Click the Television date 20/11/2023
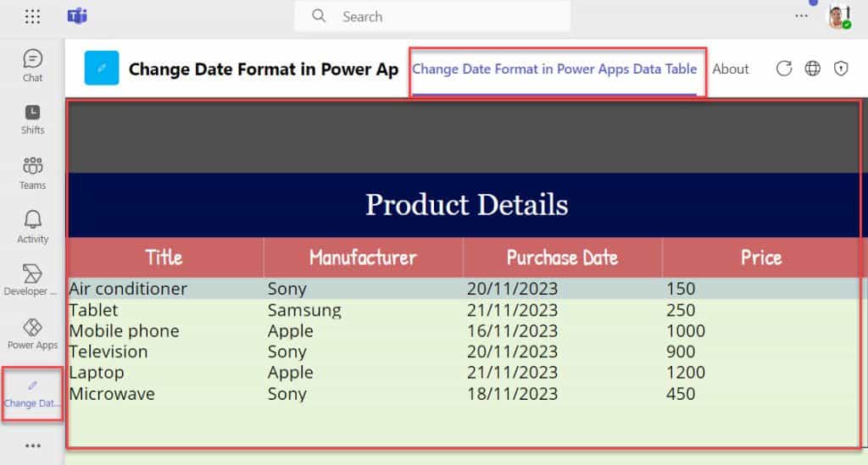 (x=512, y=352)
